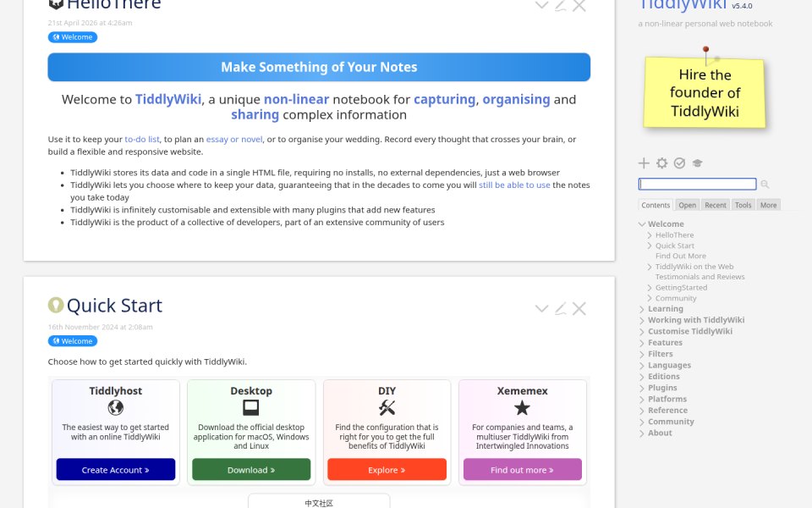Screen dimensions: 812x508
Task: Expand TiddlyWiki on the Web chevron
Action: 650,267
